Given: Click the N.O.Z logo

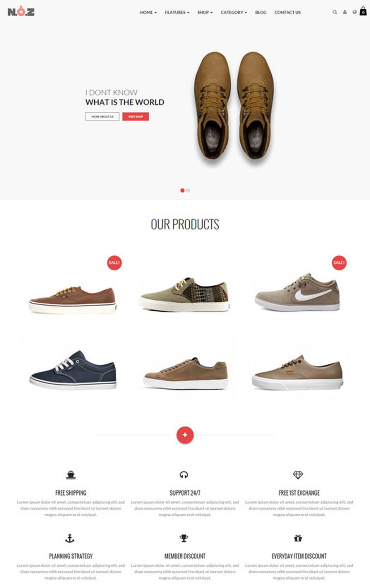Looking at the screenshot, I should pyautogui.click(x=21, y=12).
